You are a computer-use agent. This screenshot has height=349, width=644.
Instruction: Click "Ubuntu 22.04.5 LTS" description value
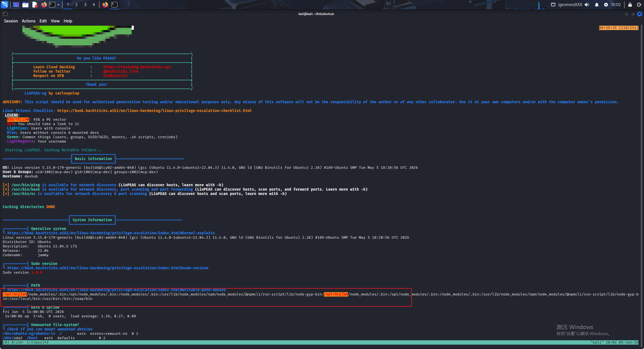pos(57,246)
